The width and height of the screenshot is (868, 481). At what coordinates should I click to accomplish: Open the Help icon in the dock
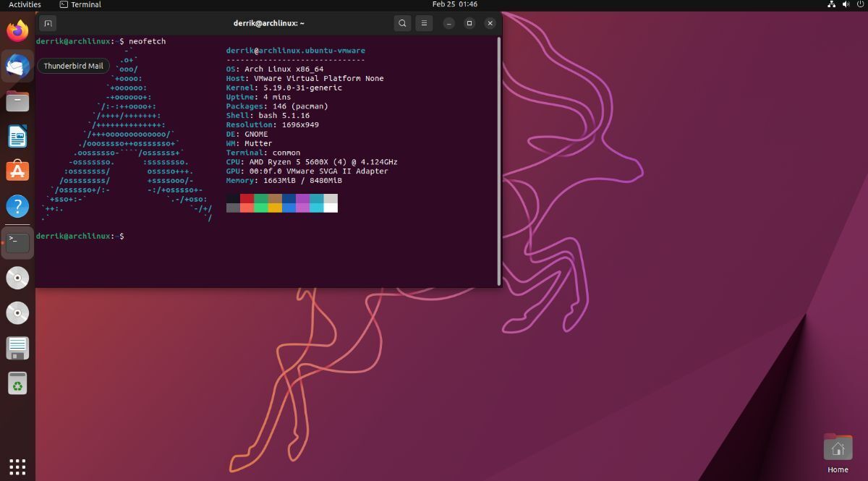click(17, 207)
